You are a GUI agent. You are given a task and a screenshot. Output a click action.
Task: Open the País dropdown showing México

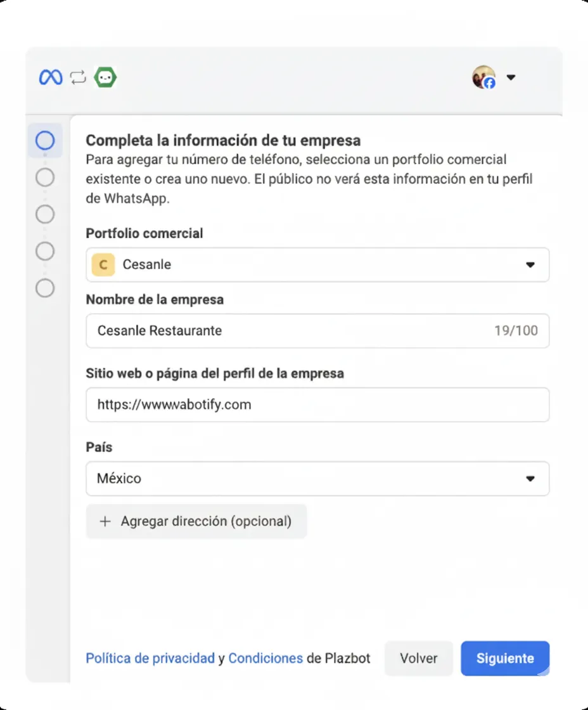(530, 479)
